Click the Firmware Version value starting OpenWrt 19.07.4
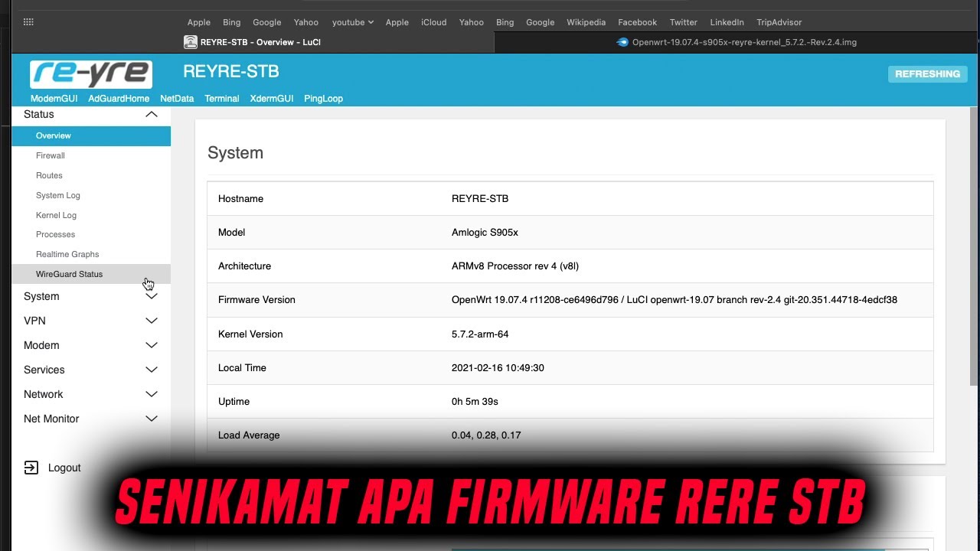 click(x=675, y=300)
